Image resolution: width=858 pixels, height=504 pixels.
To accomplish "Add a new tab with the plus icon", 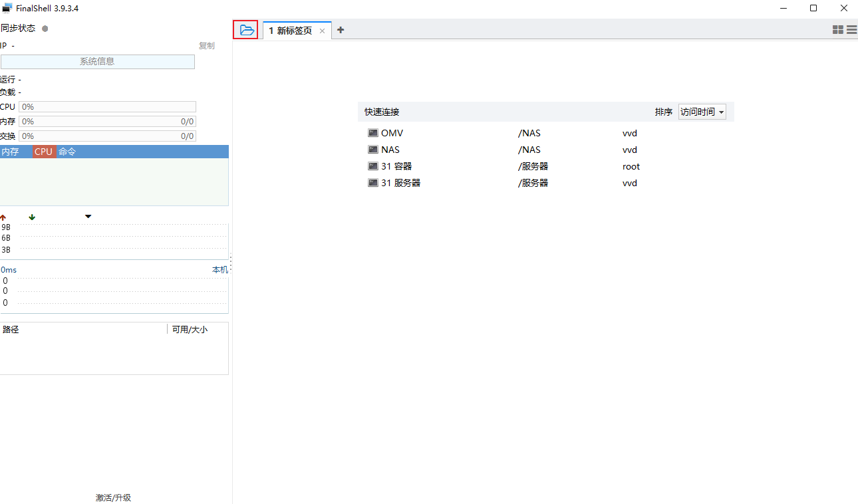I will point(341,30).
